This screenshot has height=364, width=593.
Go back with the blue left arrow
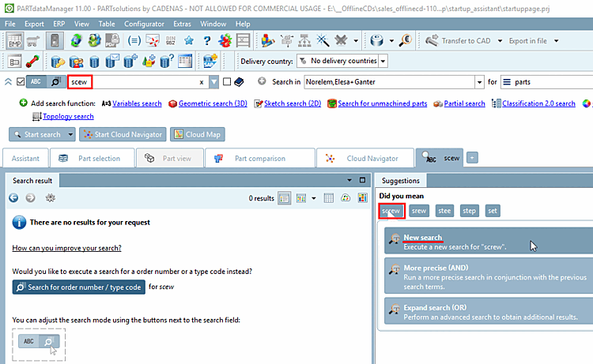pyautogui.click(x=13, y=198)
